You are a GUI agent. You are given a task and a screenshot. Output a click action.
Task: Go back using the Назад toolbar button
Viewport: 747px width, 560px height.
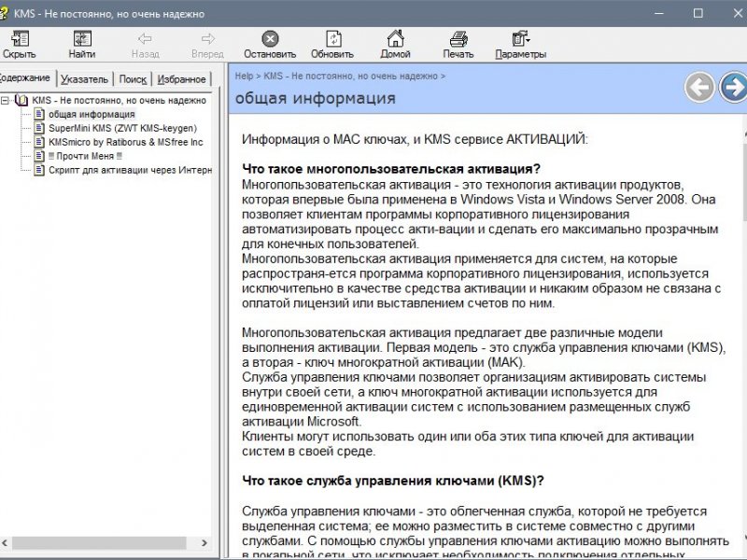145,44
